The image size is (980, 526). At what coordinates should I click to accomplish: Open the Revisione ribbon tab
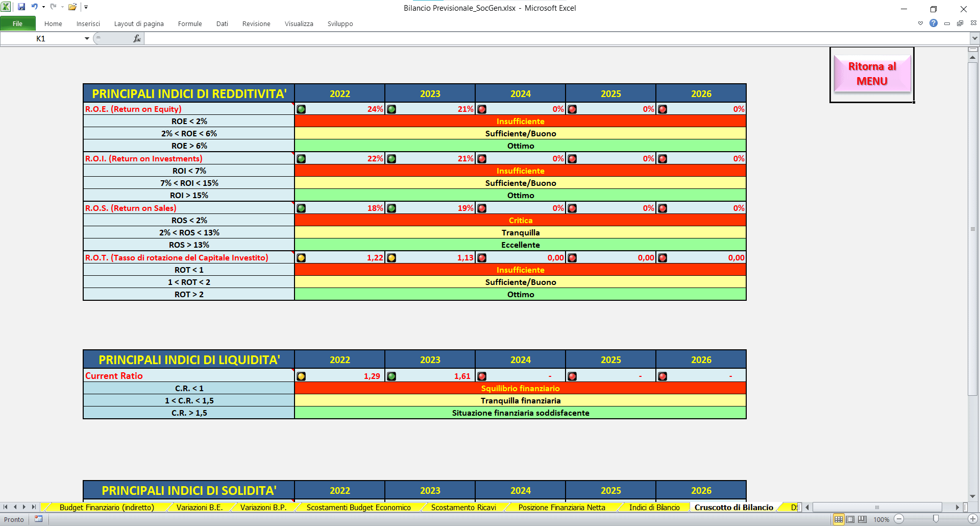256,23
